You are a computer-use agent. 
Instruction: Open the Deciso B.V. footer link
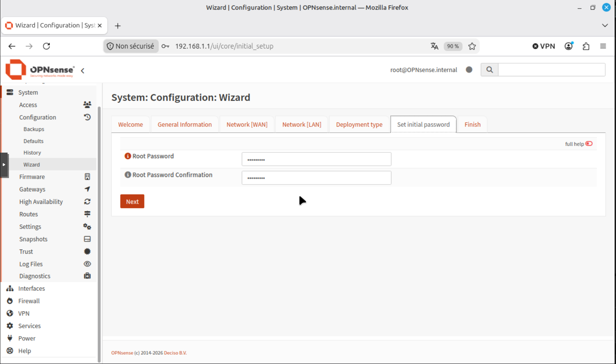[175, 353]
